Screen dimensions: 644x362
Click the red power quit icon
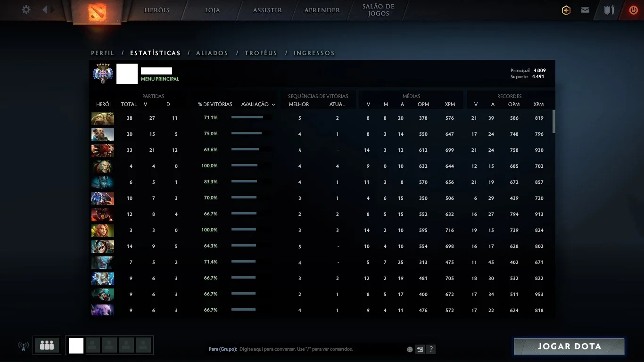tap(634, 10)
